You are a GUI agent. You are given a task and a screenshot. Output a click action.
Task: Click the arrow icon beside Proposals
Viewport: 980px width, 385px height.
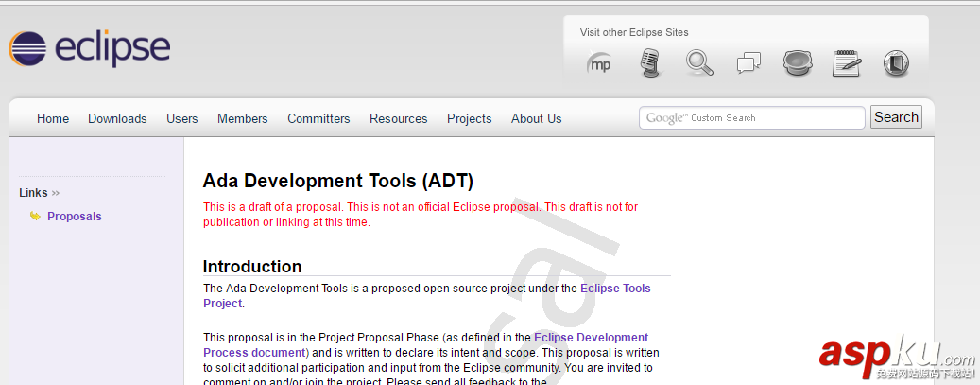click(x=35, y=216)
